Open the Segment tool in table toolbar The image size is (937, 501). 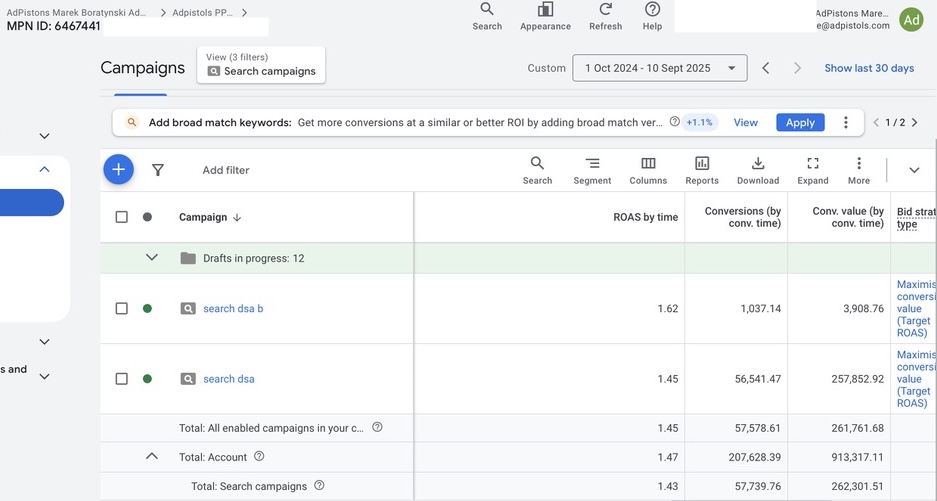pyautogui.click(x=592, y=170)
